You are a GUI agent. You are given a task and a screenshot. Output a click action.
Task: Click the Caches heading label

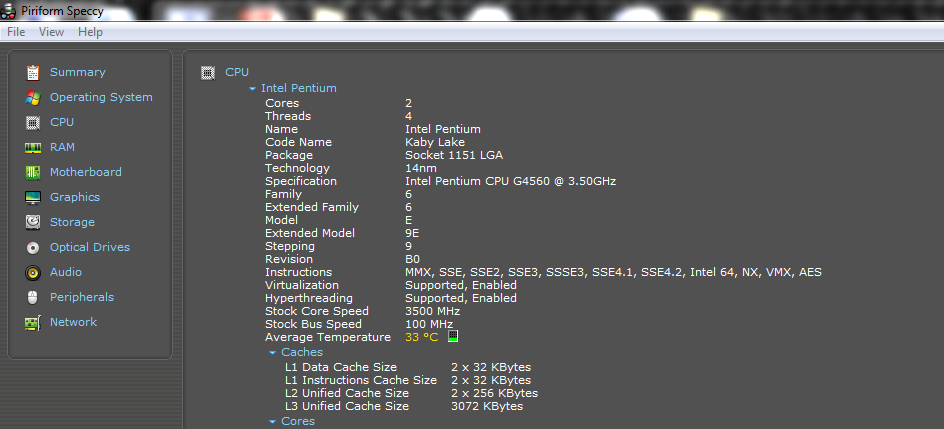coord(302,353)
